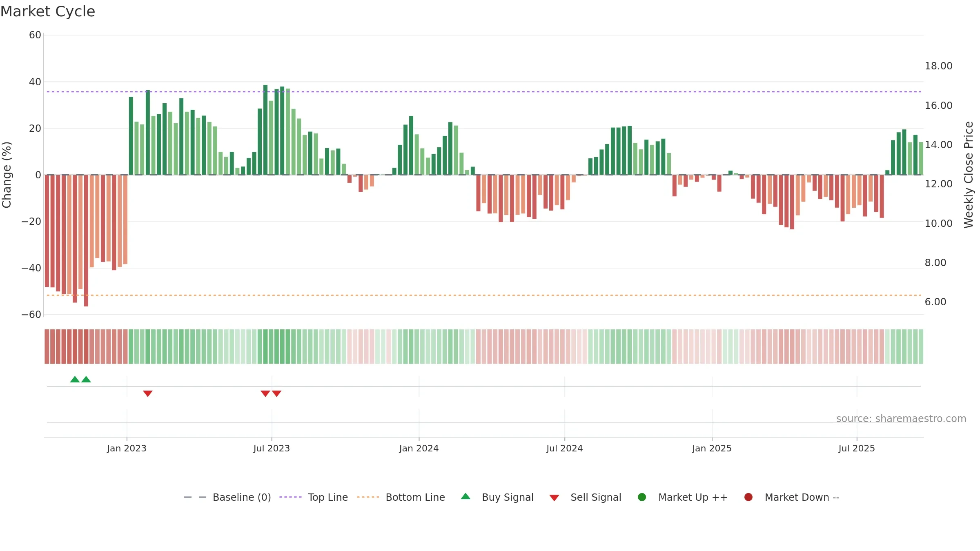Click the red Sell Signal triangle icon in legend
Image resolution: width=980 pixels, height=551 pixels.
[x=554, y=498]
